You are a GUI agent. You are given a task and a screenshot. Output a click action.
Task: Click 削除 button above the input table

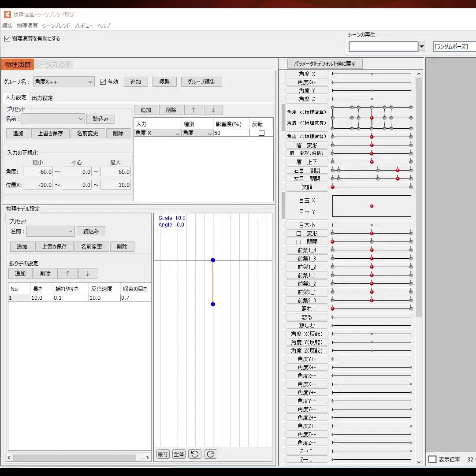(171, 110)
